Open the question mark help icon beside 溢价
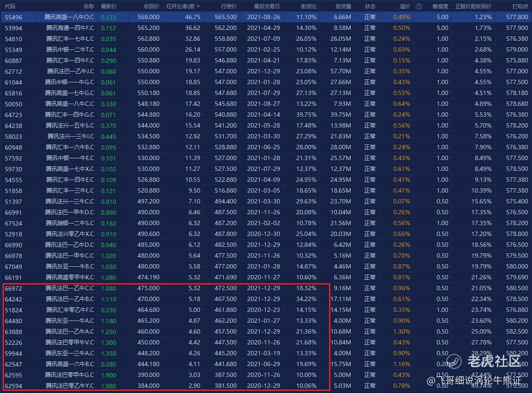This screenshot has height=393, width=532. 418,7
